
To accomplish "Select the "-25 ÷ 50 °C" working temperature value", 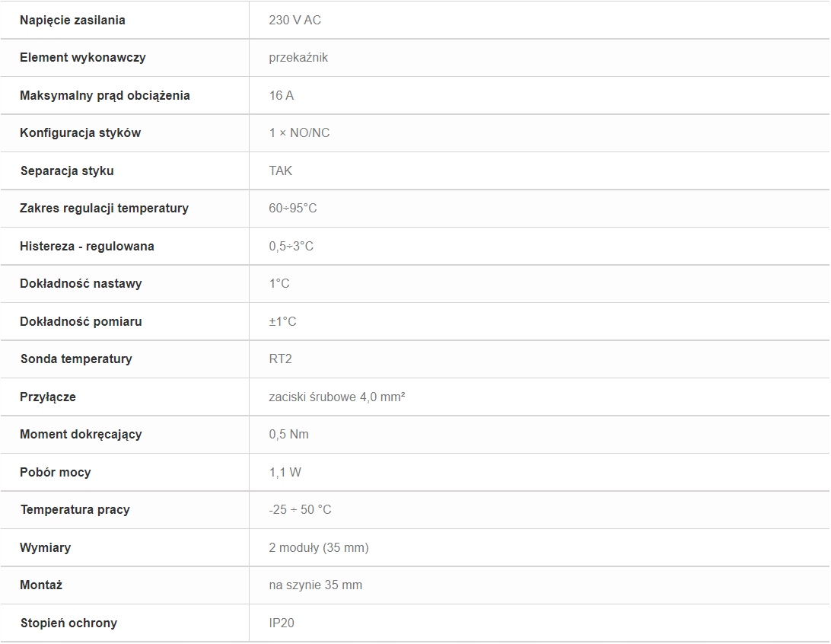I will coord(300,509).
